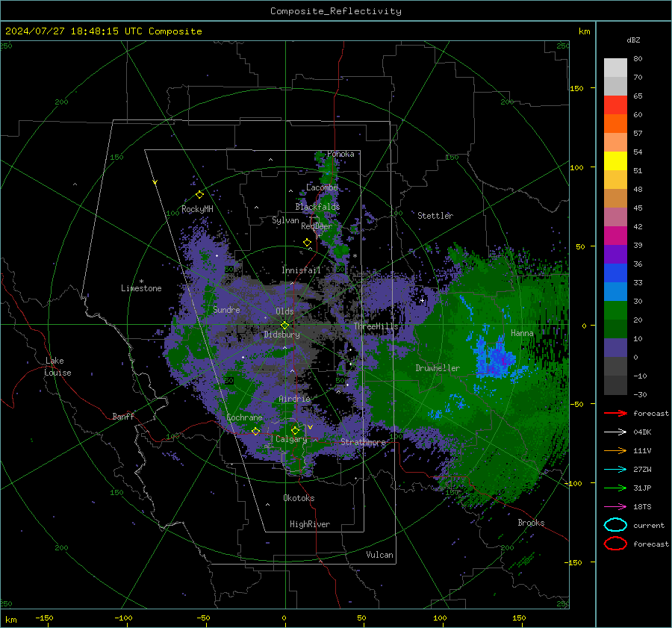
Task: Click the Sundre label
Action: pos(226,309)
